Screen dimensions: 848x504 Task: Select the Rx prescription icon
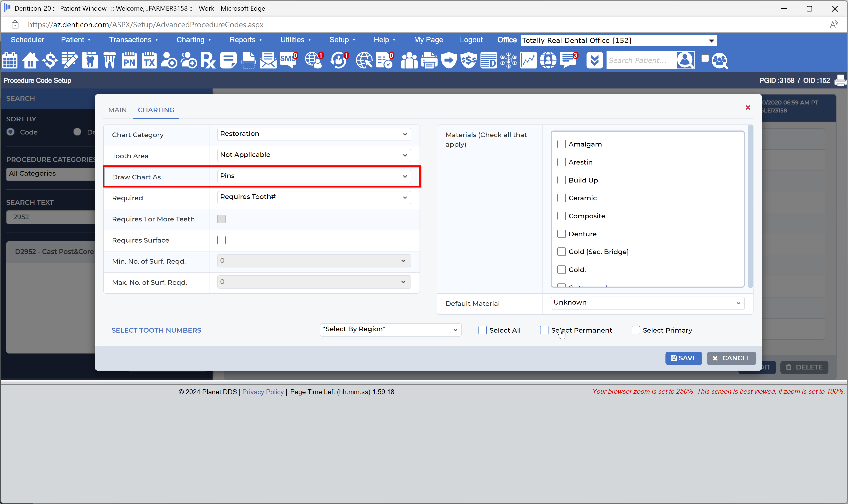point(208,60)
